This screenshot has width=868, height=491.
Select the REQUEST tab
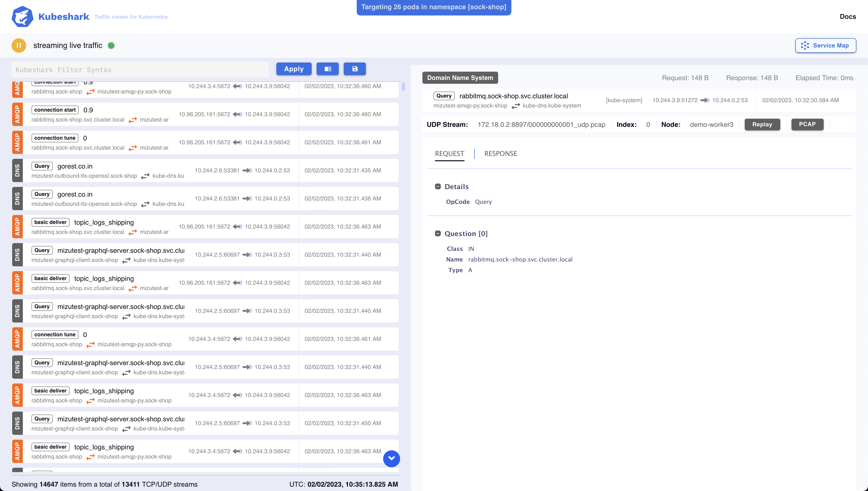[x=449, y=154]
